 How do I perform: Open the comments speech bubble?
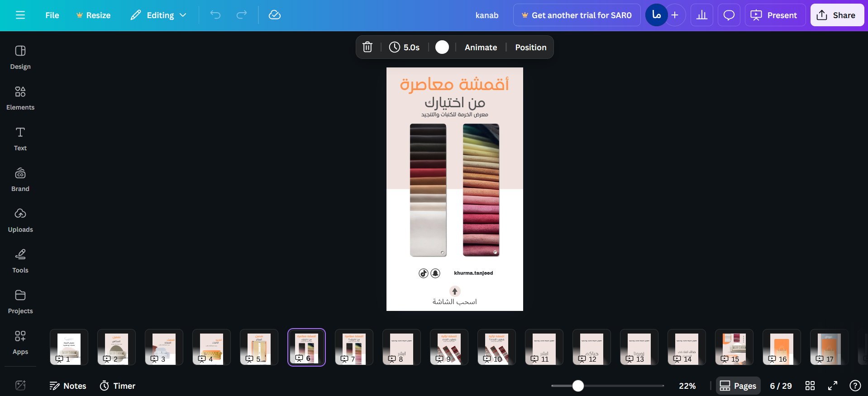tap(729, 15)
